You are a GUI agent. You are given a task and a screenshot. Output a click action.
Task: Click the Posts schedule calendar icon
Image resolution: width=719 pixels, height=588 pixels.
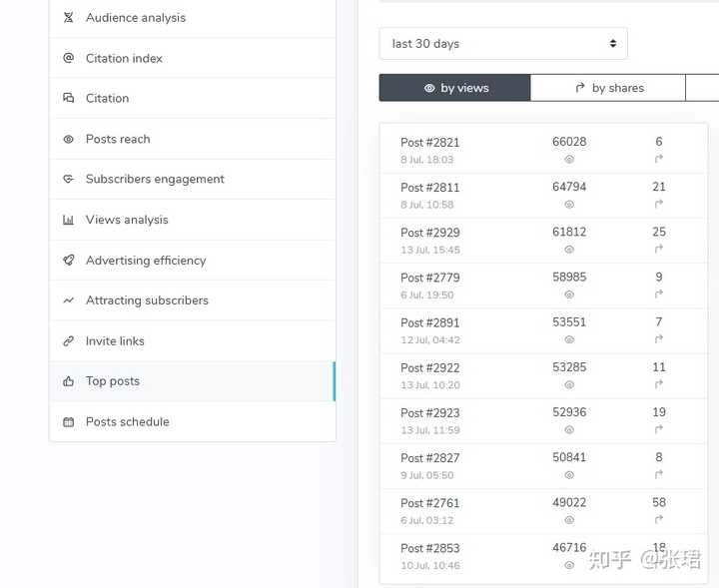pos(68,421)
